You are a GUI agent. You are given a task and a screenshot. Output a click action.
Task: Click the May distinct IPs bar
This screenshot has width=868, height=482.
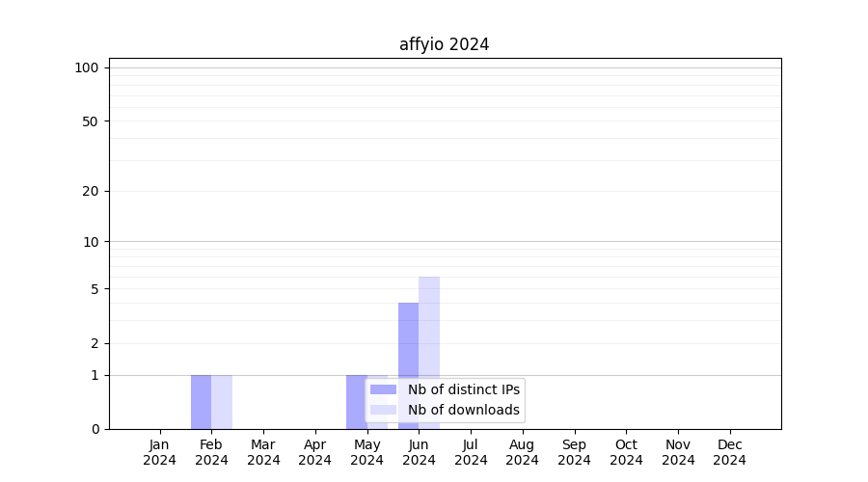click(x=356, y=401)
